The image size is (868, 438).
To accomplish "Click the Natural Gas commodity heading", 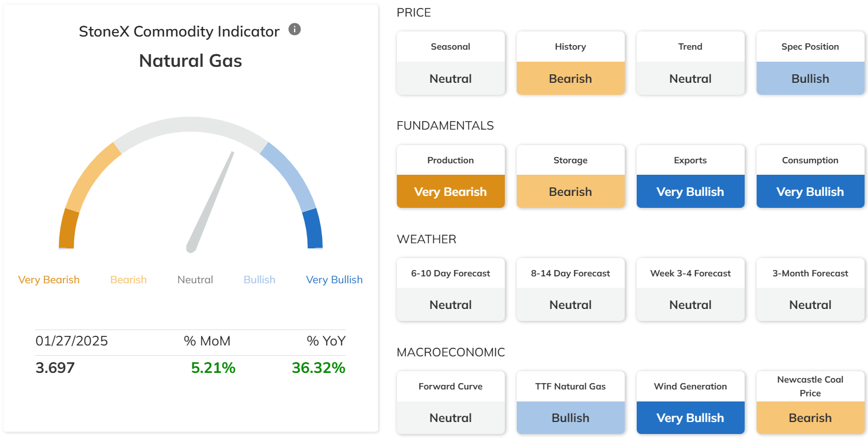I will tap(191, 61).
